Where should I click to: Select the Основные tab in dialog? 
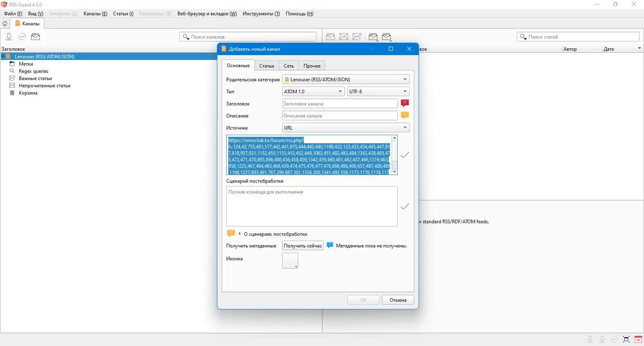point(238,65)
